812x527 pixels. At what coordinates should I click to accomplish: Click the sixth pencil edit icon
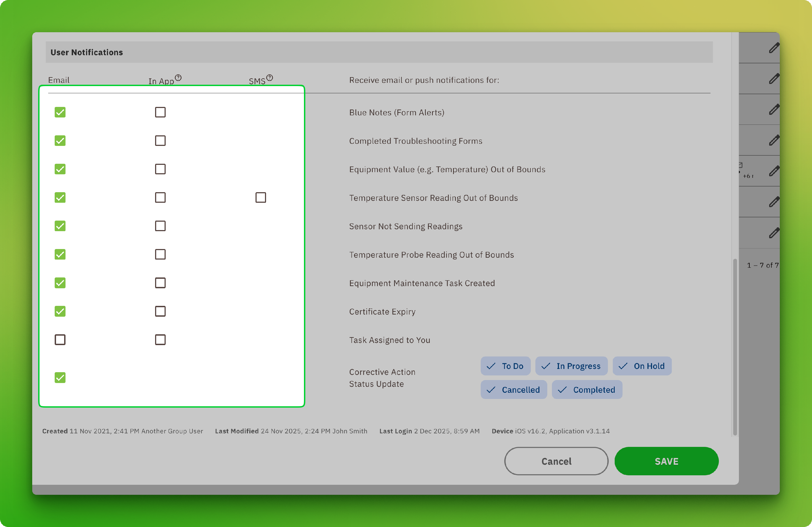(774, 202)
